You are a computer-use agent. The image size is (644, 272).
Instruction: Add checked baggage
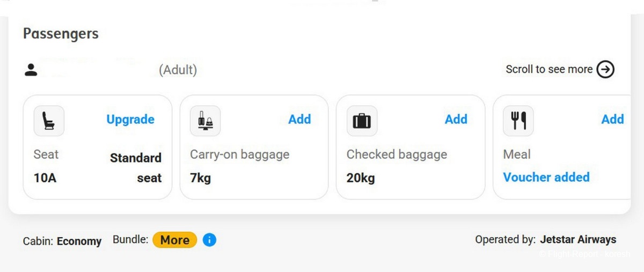pyautogui.click(x=456, y=119)
